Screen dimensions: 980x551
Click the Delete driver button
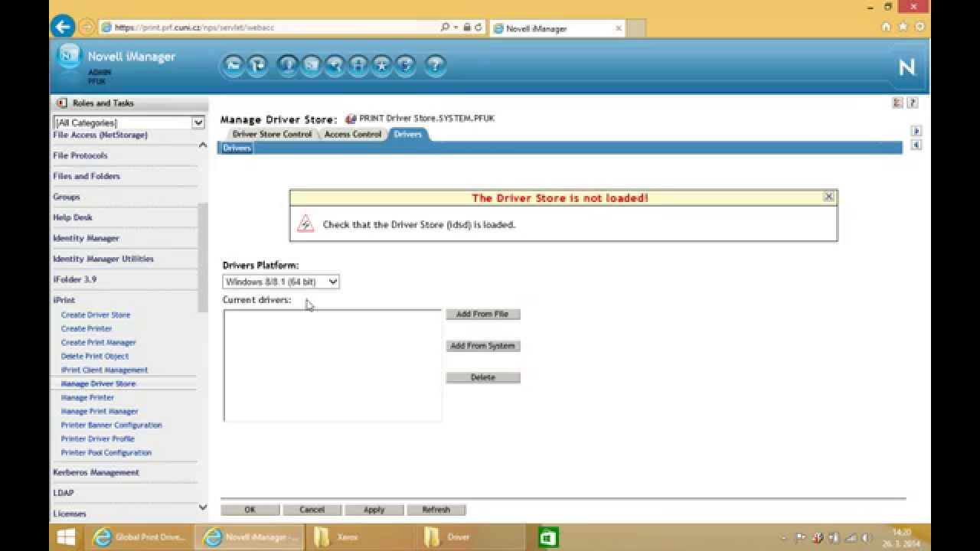(x=483, y=377)
